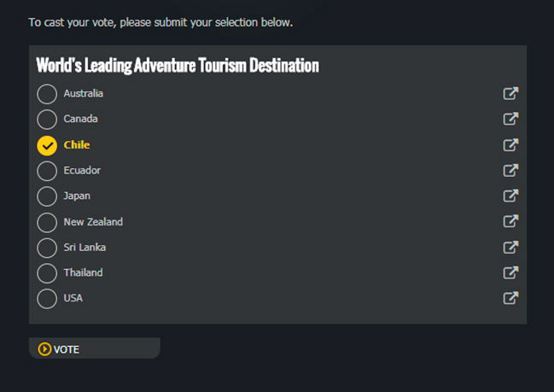
Task: Open Canada's external link icon
Action: tap(510, 120)
